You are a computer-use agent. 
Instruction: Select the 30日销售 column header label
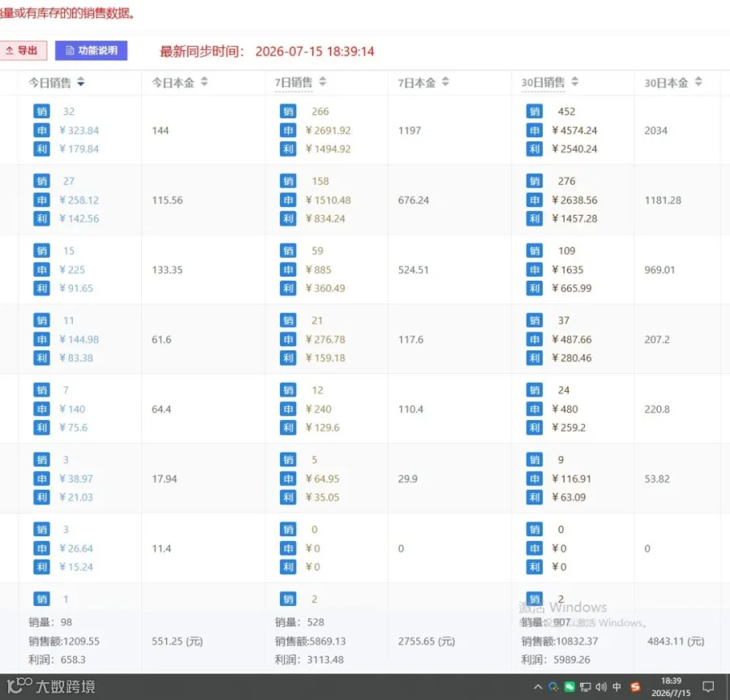pyautogui.click(x=543, y=83)
